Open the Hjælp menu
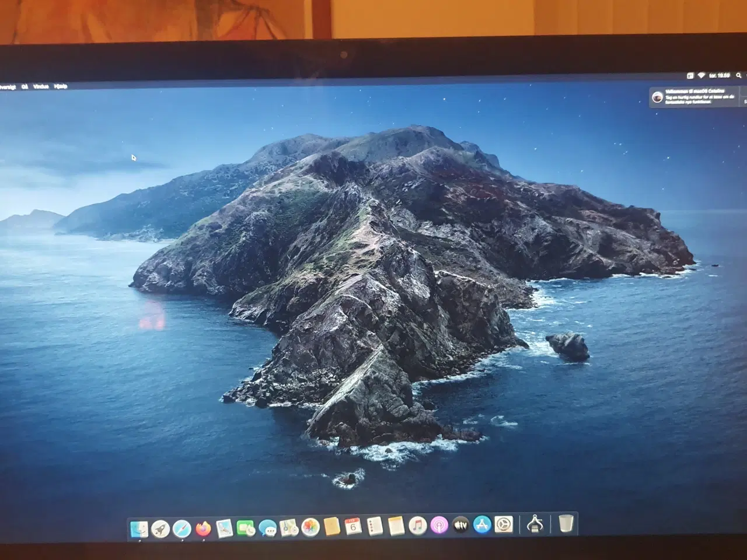Viewport: 747px width, 560px height. 61,86
